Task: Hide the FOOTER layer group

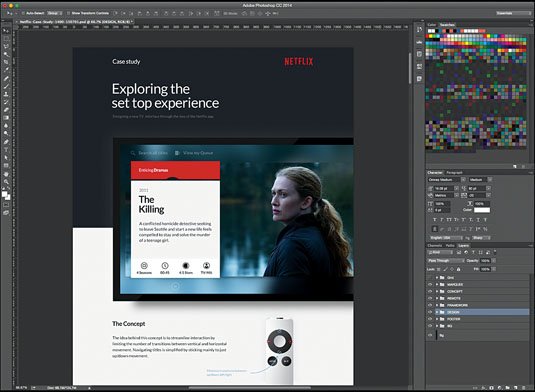Action: (x=430, y=319)
